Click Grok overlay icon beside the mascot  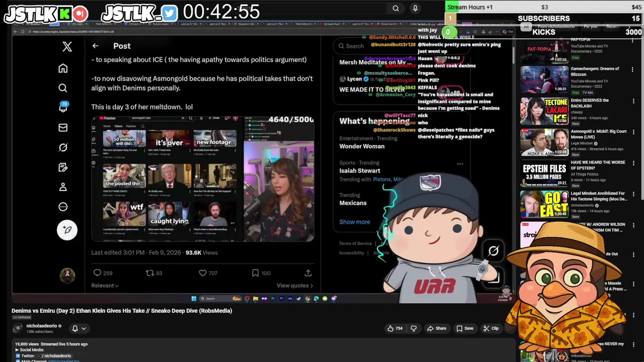pos(493,251)
